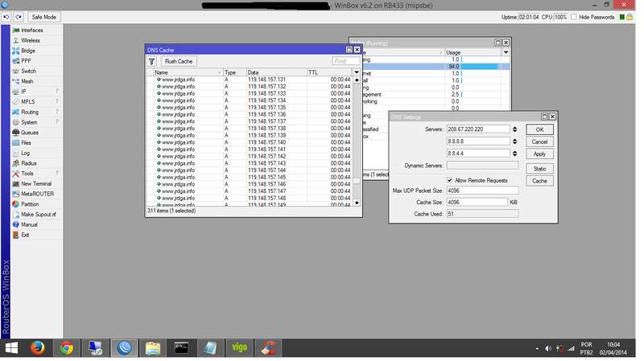Click the Redo arrow in toolbar
644x361 pixels.
click(x=19, y=17)
